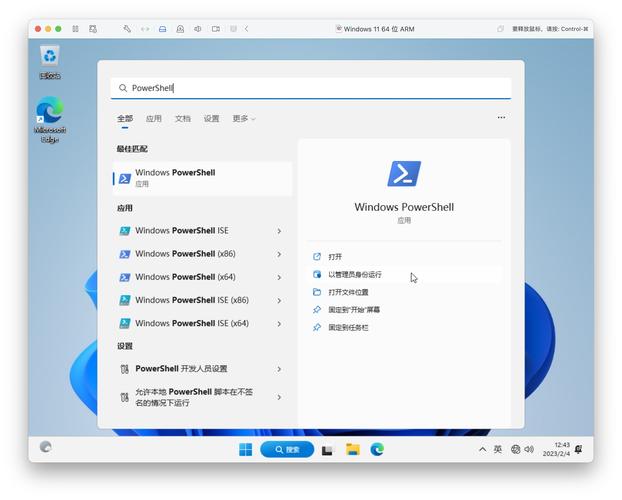Click the taskbar 搜索 search button
This screenshot has height=500, width=622.
(287, 450)
